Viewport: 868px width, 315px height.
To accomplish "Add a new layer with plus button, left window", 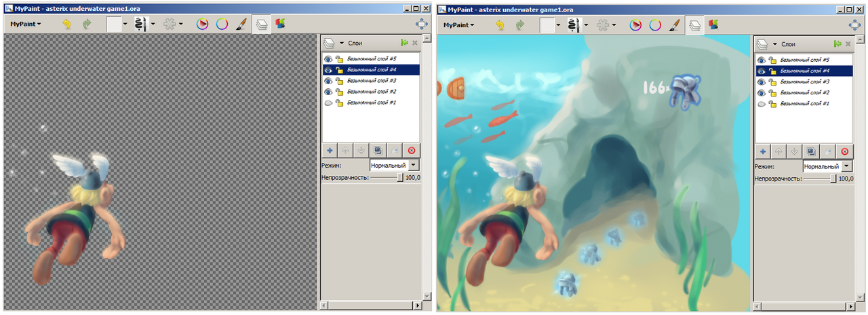I will pyautogui.click(x=329, y=151).
